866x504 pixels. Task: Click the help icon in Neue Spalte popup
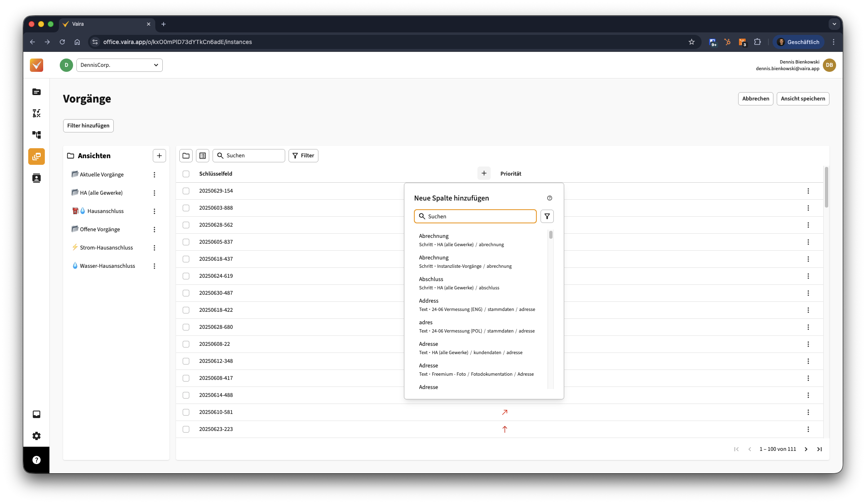coord(549,198)
